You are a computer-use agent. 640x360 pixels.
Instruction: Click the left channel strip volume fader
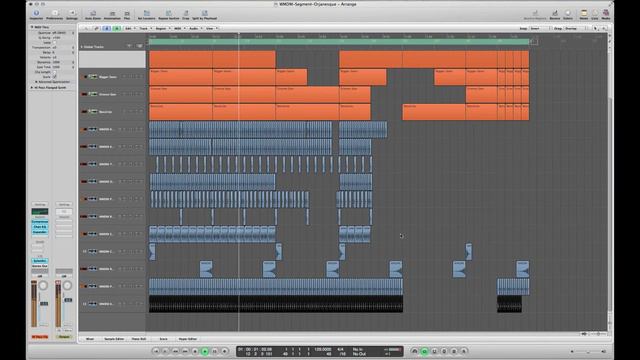pyautogui.click(x=44, y=303)
